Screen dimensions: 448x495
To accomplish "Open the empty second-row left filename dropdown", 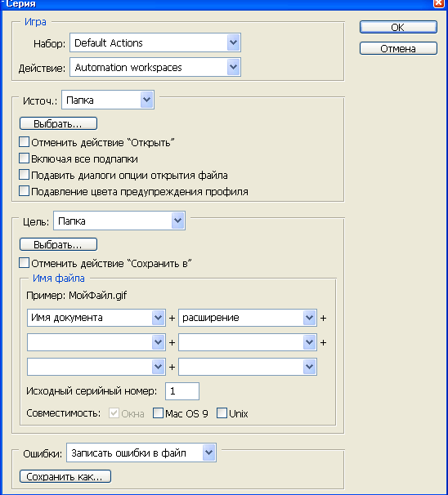I will [x=96, y=342].
